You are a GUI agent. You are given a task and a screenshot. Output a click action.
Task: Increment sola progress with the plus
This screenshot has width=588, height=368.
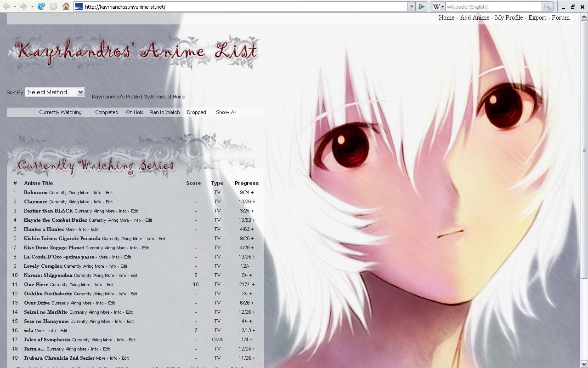(253, 330)
